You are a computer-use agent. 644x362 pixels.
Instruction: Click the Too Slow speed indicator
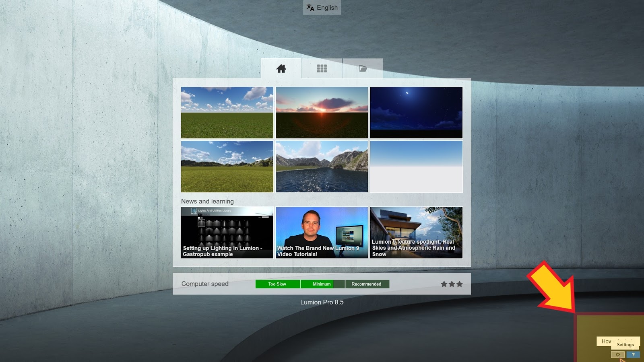tap(278, 284)
